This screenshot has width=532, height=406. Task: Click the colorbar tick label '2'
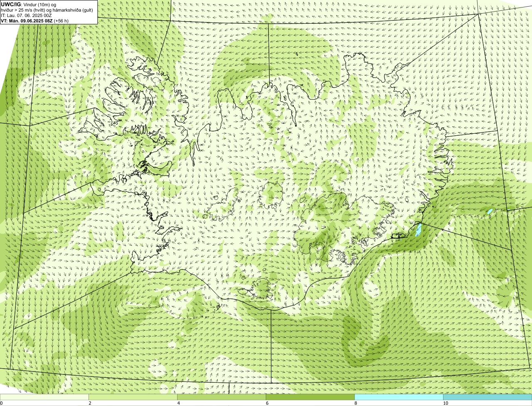[x=90, y=403]
